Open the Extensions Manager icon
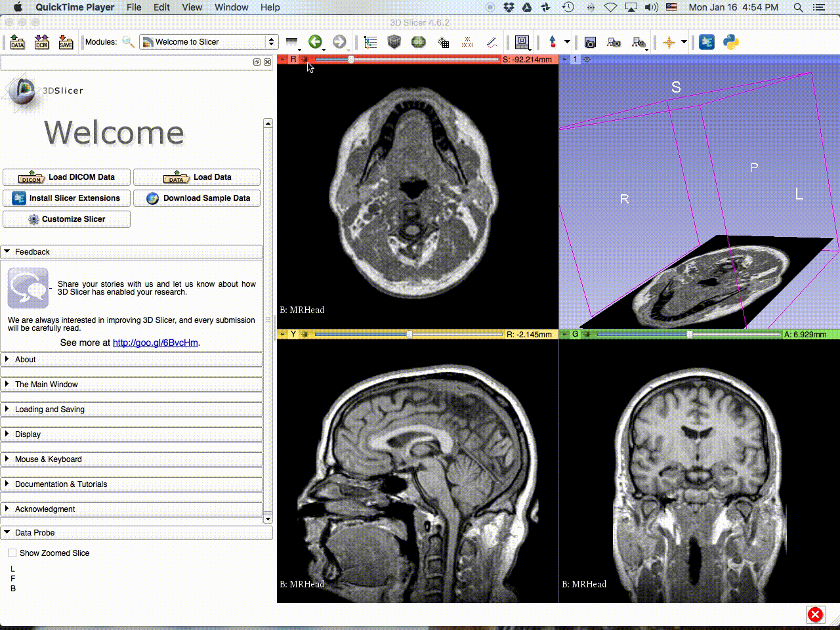 (707, 42)
